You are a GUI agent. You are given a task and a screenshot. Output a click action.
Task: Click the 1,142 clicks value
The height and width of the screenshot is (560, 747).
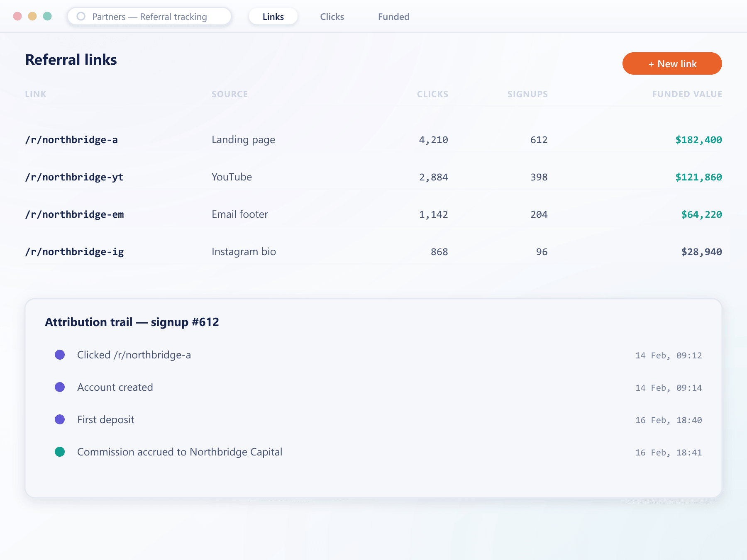(x=433, y=214)
